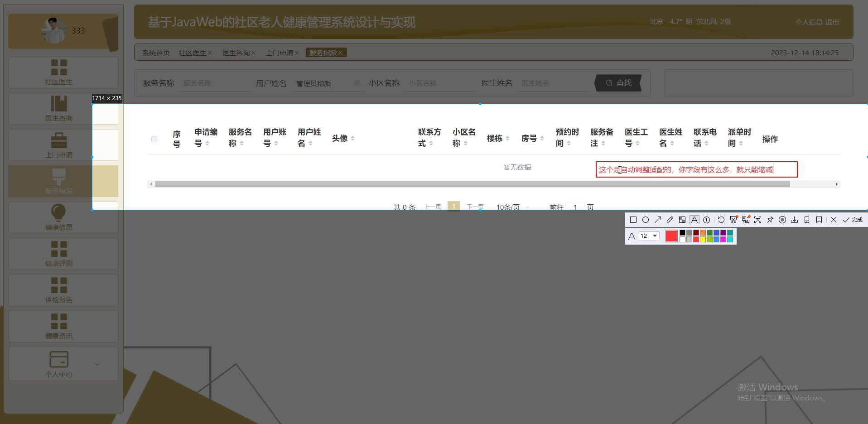Screen dimensions: 868x424
Task: Select the ellipse annotation tool
Action: 646,220
